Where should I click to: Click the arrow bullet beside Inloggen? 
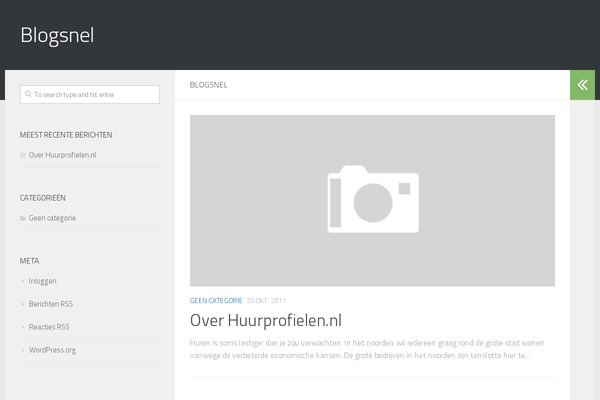23,281
